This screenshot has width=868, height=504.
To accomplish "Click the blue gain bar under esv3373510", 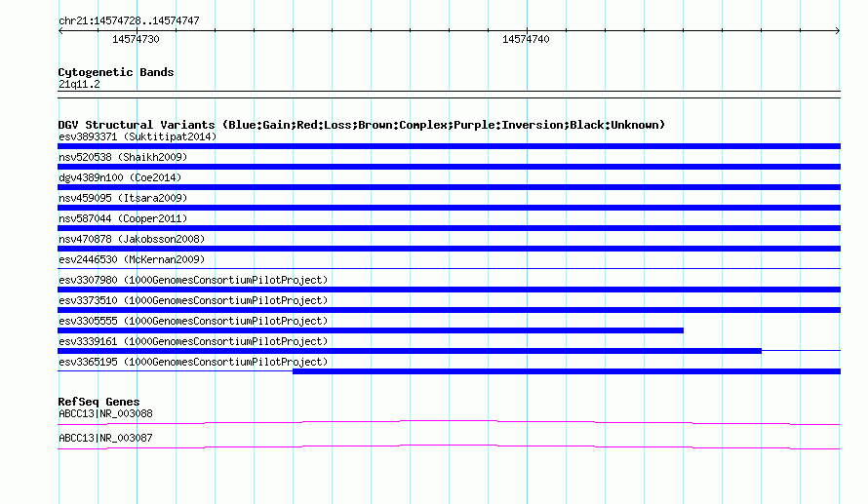I will click(449, 310).
